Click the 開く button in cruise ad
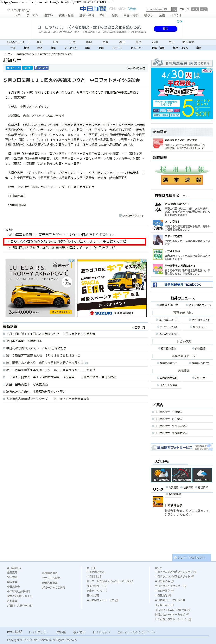The height and width of the screenshot is (644, 216). click(x=166, y=29)
